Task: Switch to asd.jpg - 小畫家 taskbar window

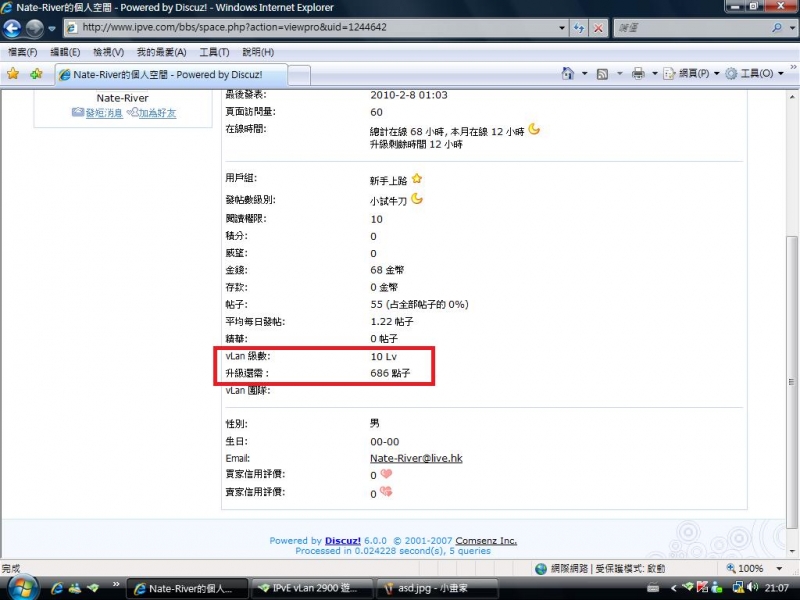Action: pyautogui.click(x=437, y=588)
